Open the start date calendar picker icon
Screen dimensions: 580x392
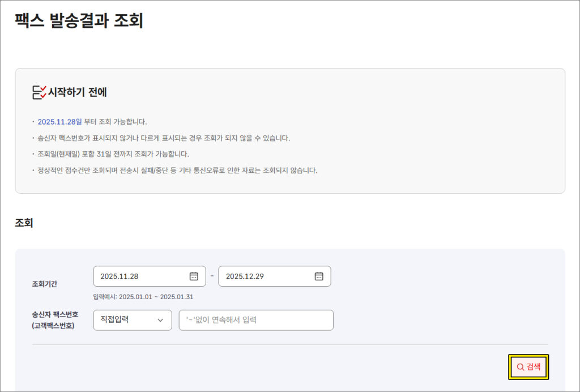(x=194, y=276)
